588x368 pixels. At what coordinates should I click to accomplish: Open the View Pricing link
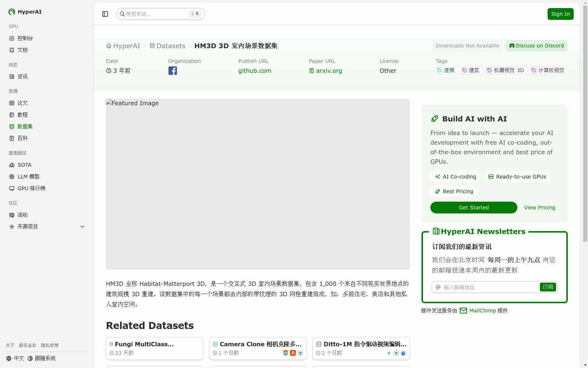tap(539, 208)
